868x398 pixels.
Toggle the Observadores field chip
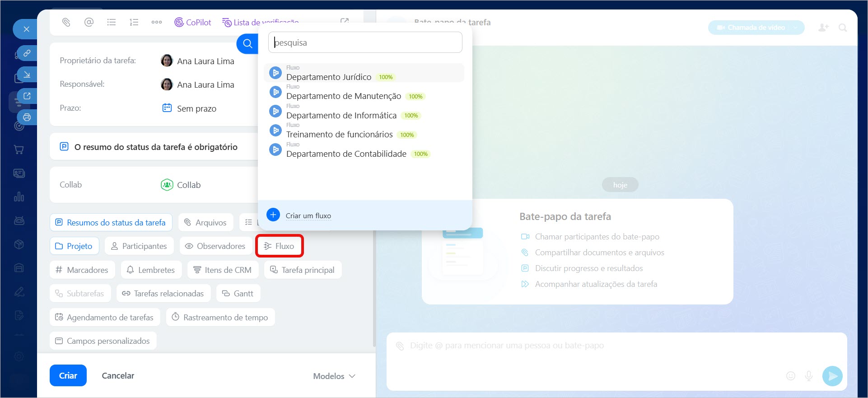pyautogui.click(x=215, y=246)
